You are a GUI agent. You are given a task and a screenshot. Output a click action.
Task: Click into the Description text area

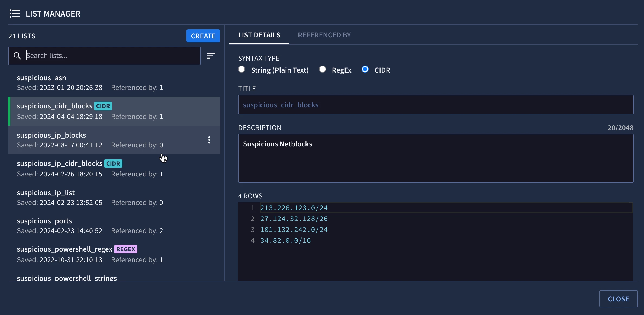point(436,158)
